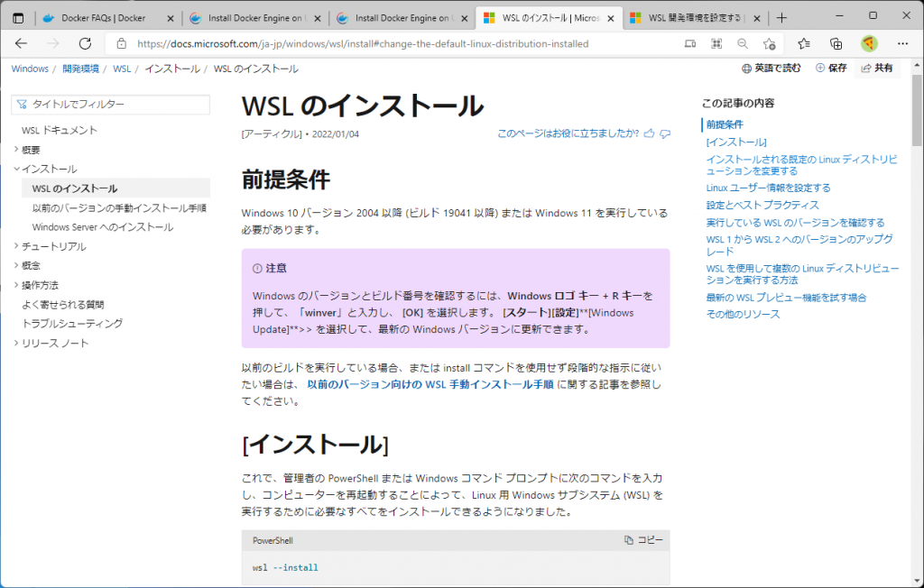Open トラブルシューティング in the sidebar
This screenshot has height=588, width=924.
[x=72, y=324]
